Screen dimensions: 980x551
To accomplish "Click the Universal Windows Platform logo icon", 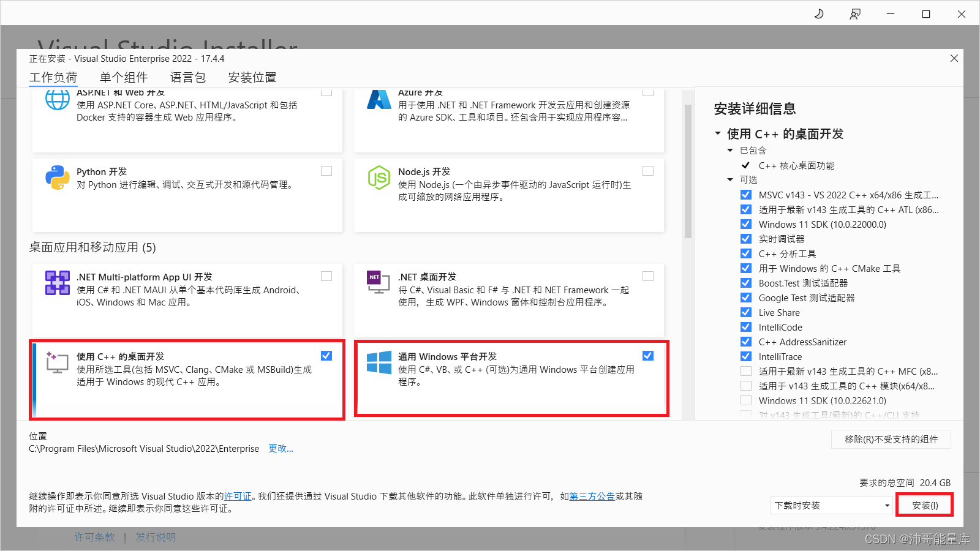I will coord(379,362).
